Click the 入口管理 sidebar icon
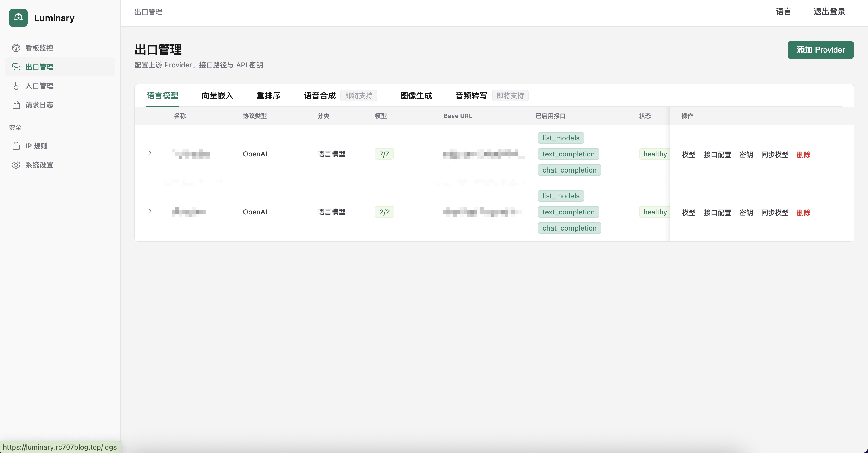This screenshot has height=453, width=868. click(x=16, y=86)
